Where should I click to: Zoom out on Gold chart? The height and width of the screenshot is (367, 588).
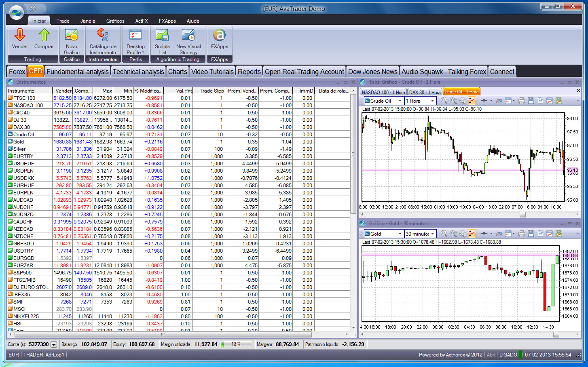(x=453, y=234)
